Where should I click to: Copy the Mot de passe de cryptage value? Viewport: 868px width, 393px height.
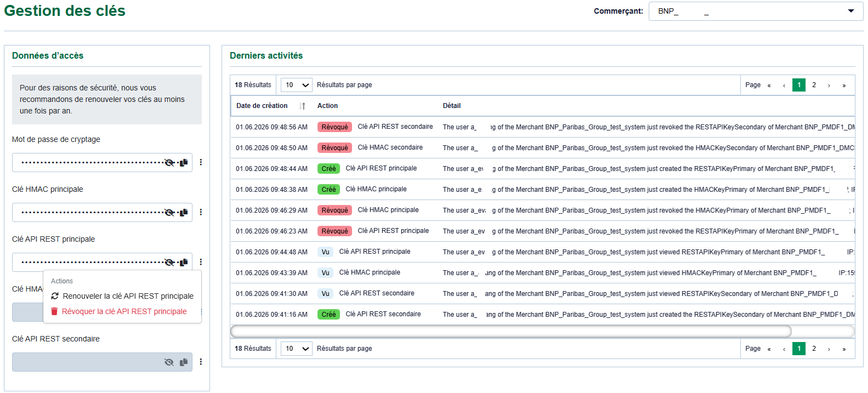point(184,162)
